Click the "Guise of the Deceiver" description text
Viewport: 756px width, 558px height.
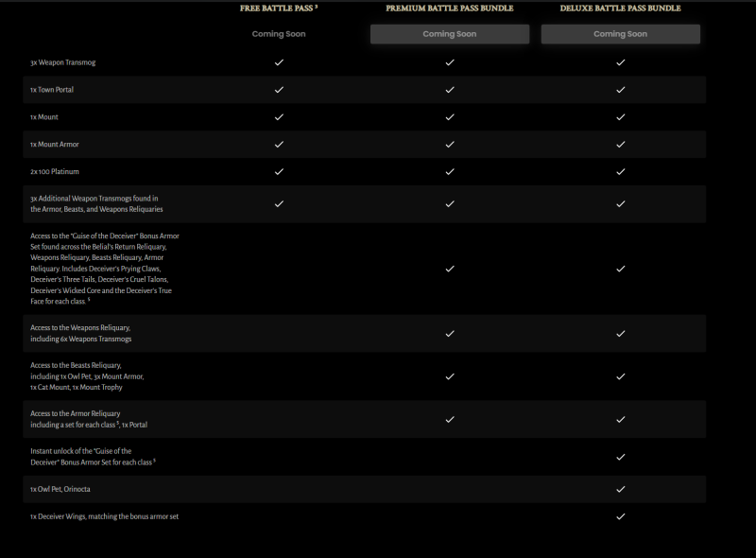pyautogui.click(x=104, y=269)
